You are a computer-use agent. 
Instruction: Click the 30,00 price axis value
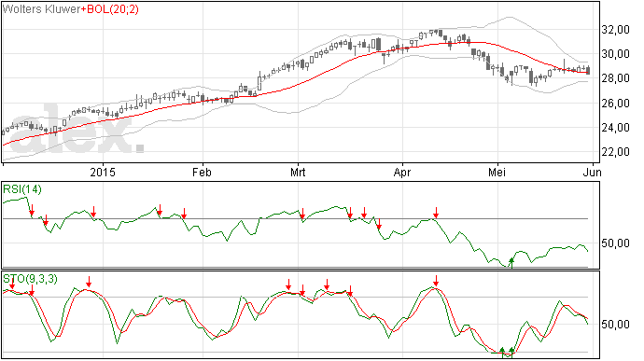tap(615, 54)
